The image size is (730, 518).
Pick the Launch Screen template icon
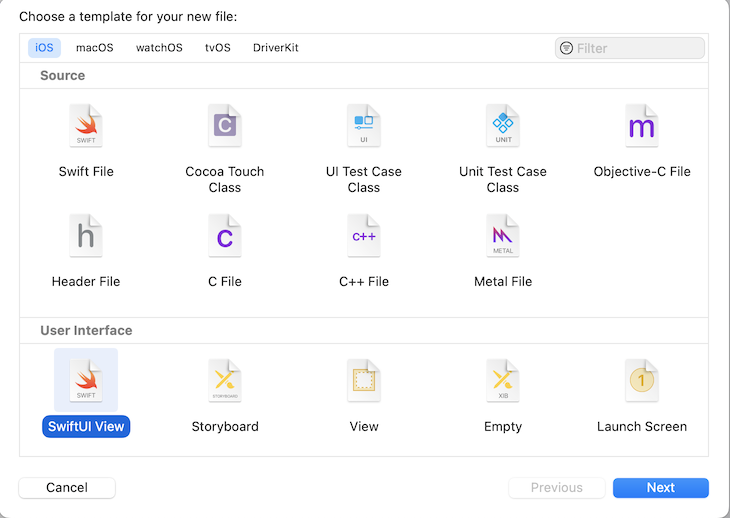(x=641, y=381)
